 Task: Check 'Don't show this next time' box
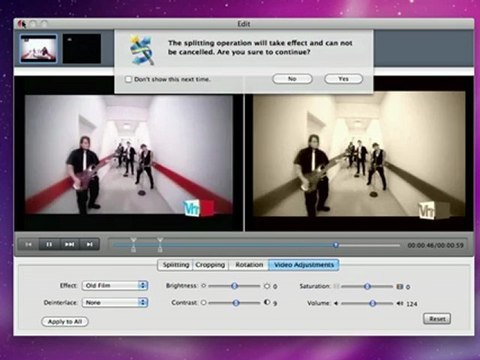pos(128,79)
